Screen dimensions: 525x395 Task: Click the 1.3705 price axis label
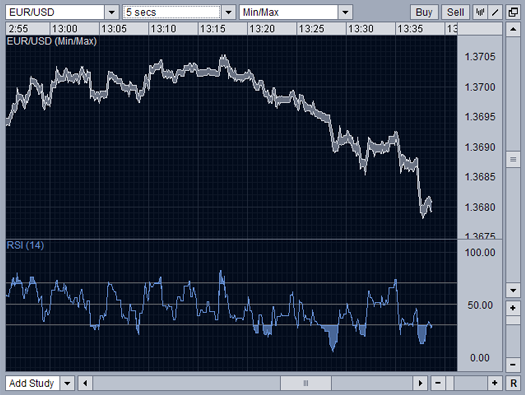480,57
